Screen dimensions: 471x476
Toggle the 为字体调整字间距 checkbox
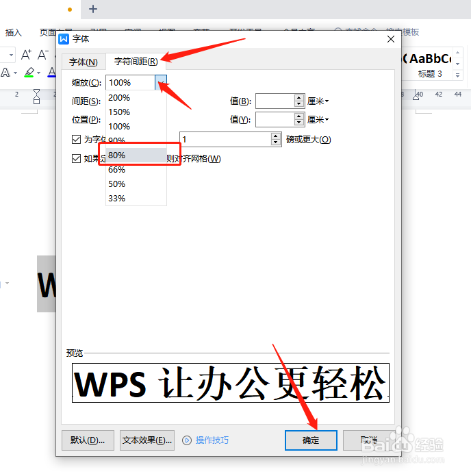(76, 139)
